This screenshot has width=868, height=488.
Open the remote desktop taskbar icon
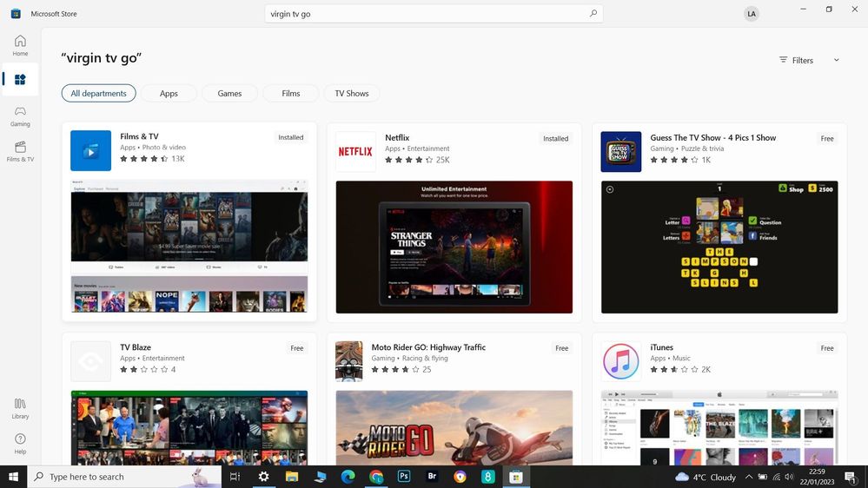coord(320,477)
